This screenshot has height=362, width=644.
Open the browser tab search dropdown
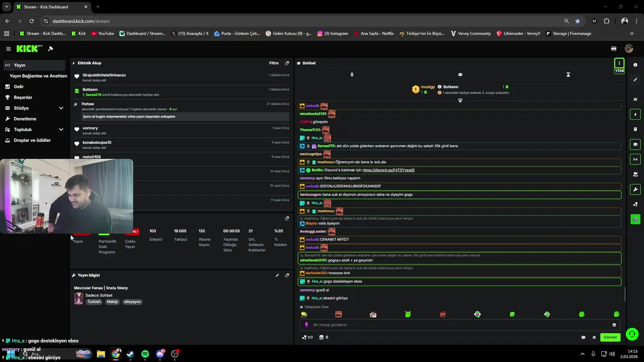[7, 7]
